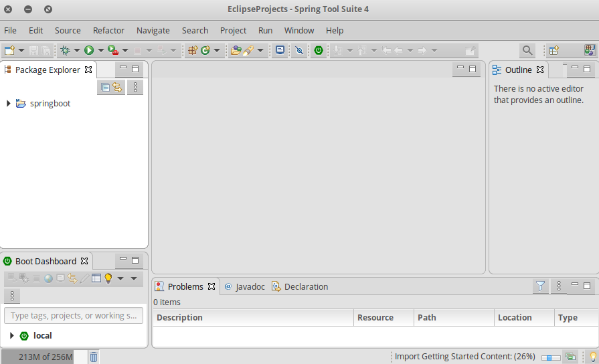The image size is (599, 364).
Task: Toggle the Problems view filter icon
Action: tap(540, 286)
